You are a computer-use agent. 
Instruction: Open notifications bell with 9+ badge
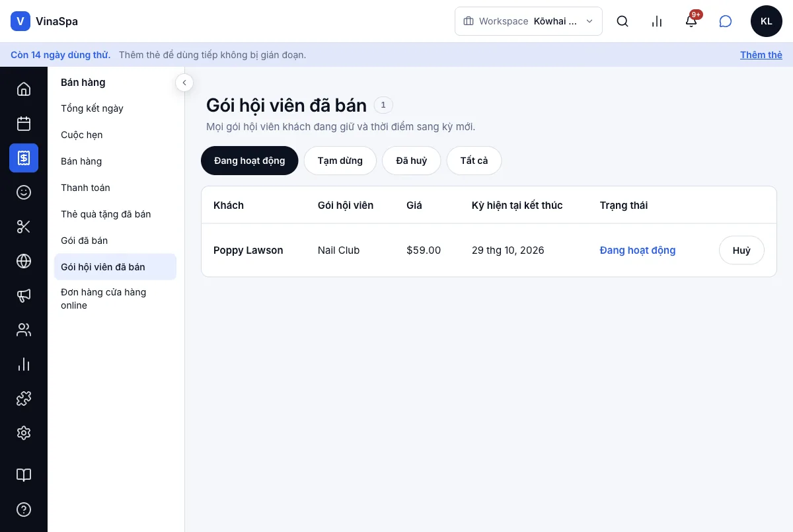click(691, 21)
